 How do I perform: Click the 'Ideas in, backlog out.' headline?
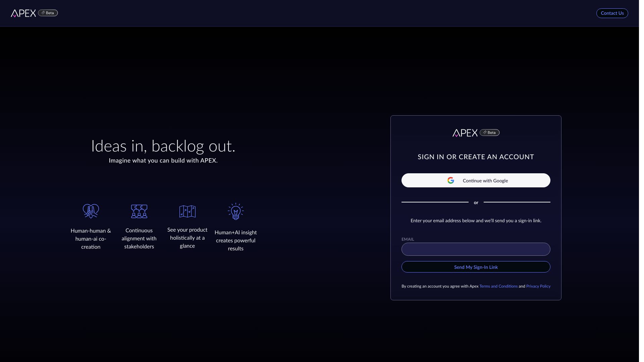(163, 146)
